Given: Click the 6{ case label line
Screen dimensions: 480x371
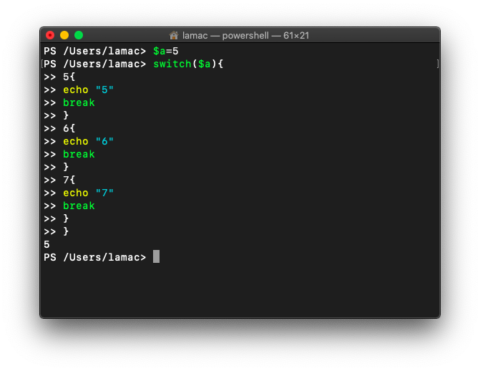Looking at the screenshot, I should 69,128.
